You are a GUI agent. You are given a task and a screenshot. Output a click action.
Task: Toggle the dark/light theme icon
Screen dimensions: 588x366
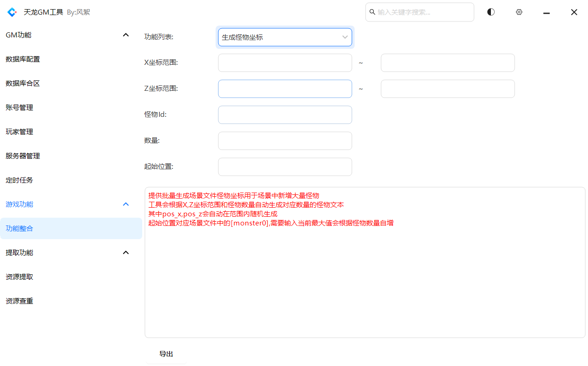490,12
